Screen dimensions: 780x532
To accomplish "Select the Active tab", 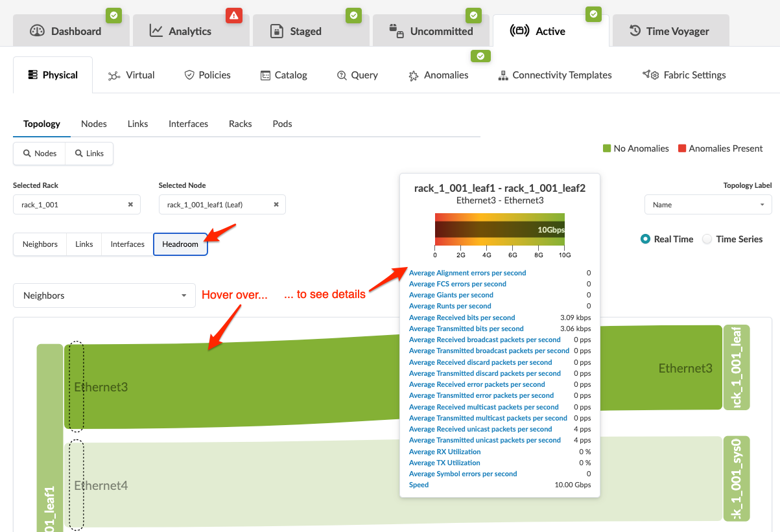I will (x=550, y=30).
